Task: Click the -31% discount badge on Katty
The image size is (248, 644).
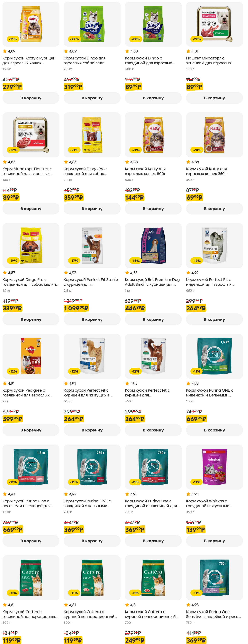Action: coord(13,39)
